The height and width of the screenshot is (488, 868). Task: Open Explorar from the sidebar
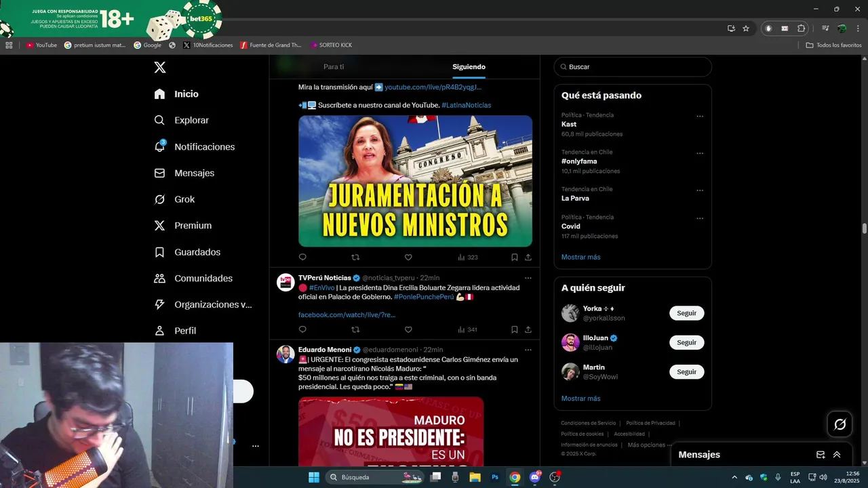181,120
